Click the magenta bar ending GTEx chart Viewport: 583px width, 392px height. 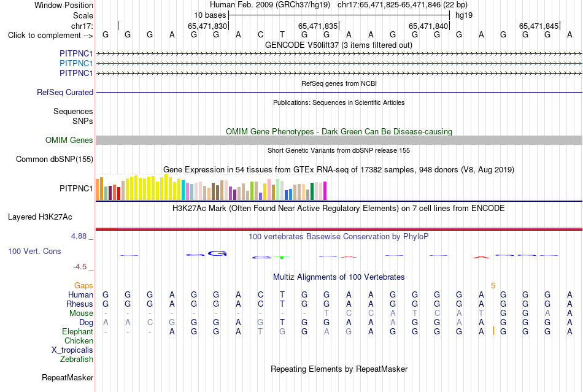(325, 191)
